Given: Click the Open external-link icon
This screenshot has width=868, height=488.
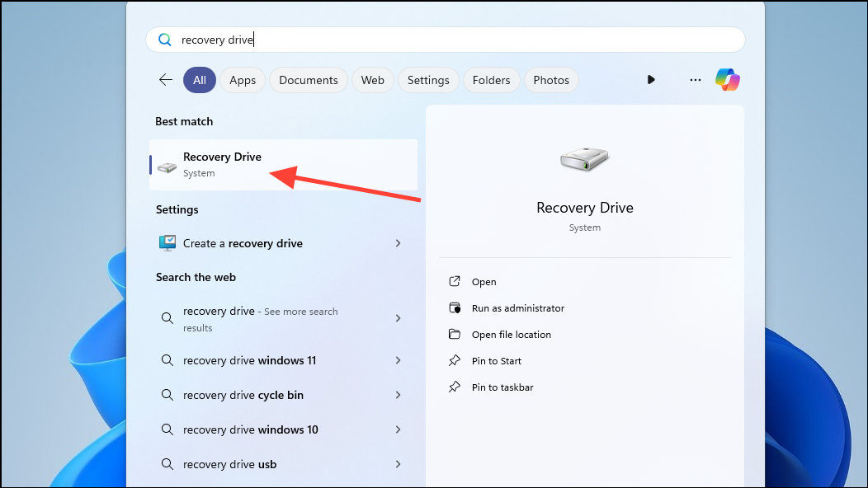Looking at the screenshot, I should [x=455, y=281].
